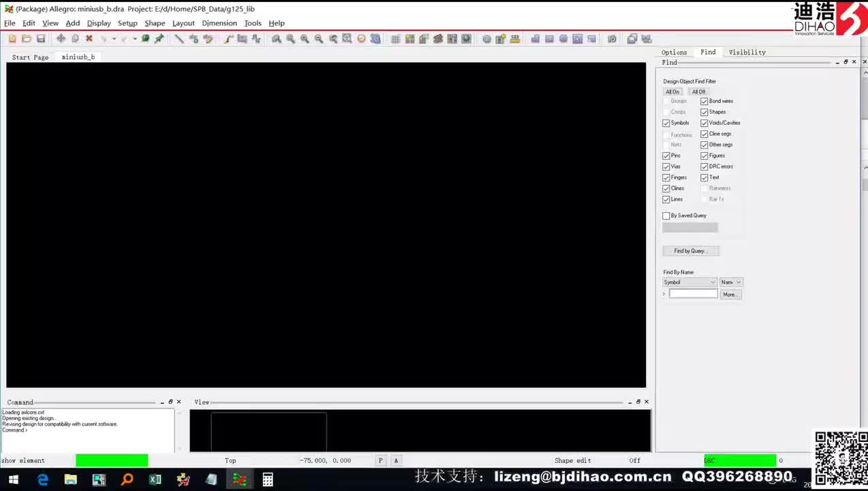Click the camera snapshot toolbar icon
Image resolution: width=868 pixels, height=491 pixels.
612,39
